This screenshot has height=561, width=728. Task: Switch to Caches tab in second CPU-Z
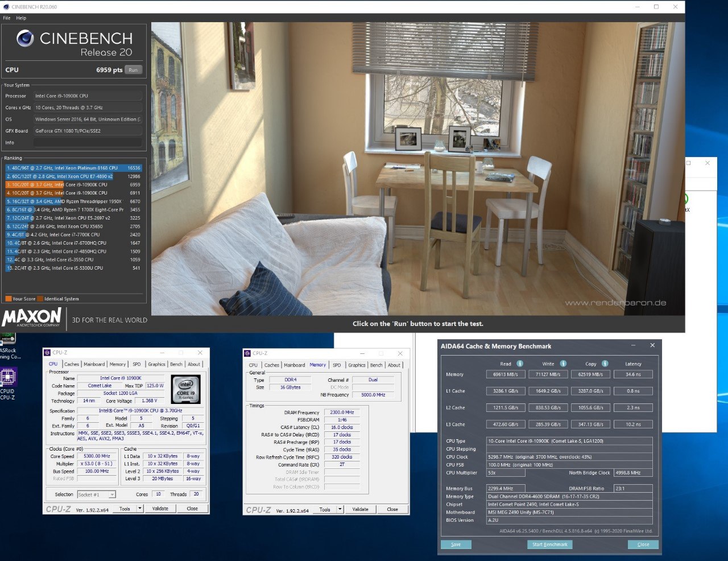pyautogui.click(x=272, y=365)
